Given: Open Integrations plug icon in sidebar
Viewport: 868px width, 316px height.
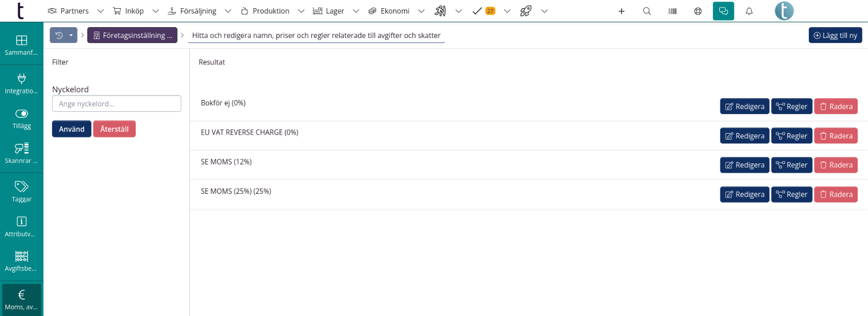Looking at the screenshot, I should 22,84.
